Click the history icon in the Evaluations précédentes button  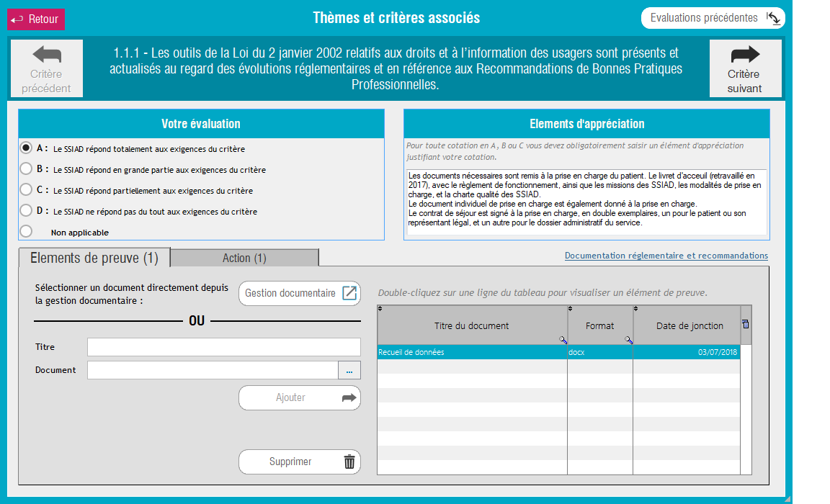(x=773, y=18)
